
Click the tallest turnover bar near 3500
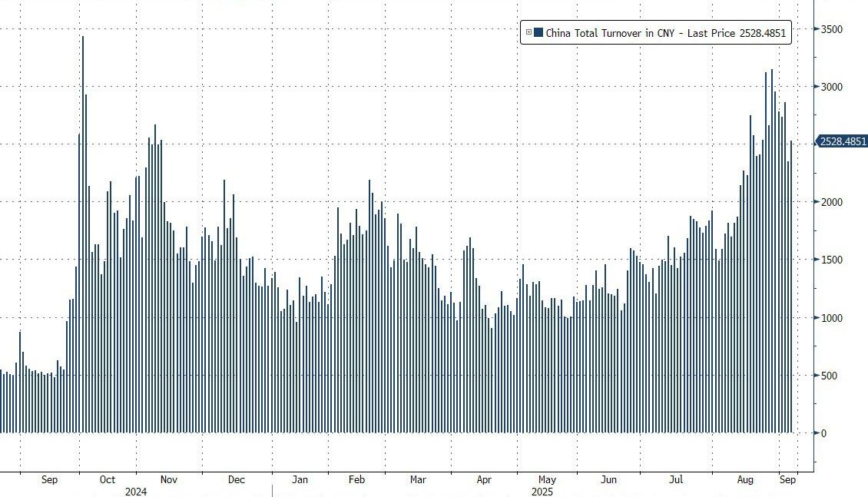(x=83, y=230)
